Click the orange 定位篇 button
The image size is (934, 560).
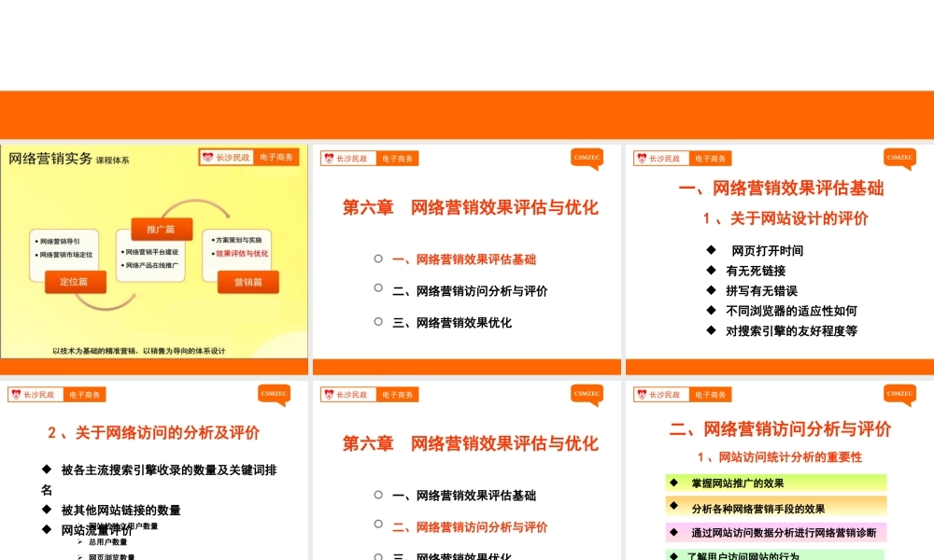tap(73, 281)
